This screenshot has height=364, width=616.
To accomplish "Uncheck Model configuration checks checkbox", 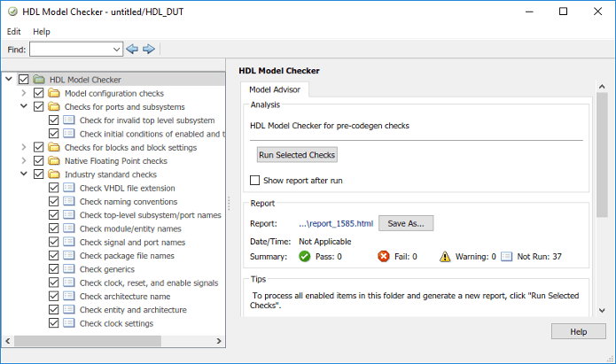I will click(38, 94).
